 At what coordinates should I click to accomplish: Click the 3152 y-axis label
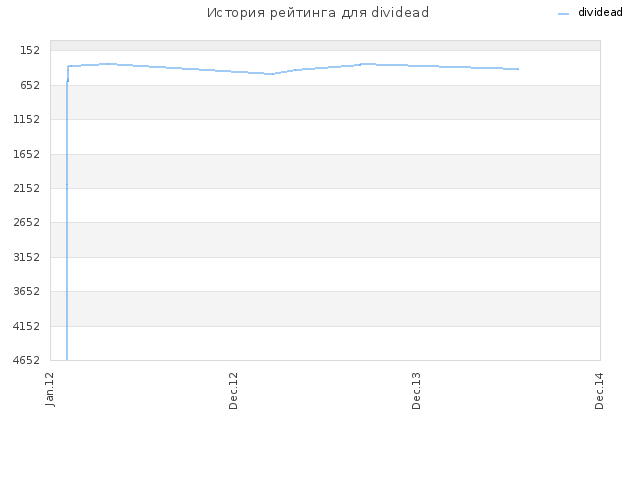27,257
